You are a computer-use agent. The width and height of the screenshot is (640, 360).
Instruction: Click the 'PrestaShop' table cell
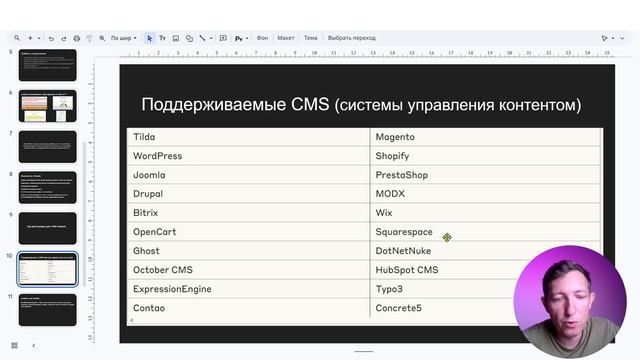[x=486, y=175]
